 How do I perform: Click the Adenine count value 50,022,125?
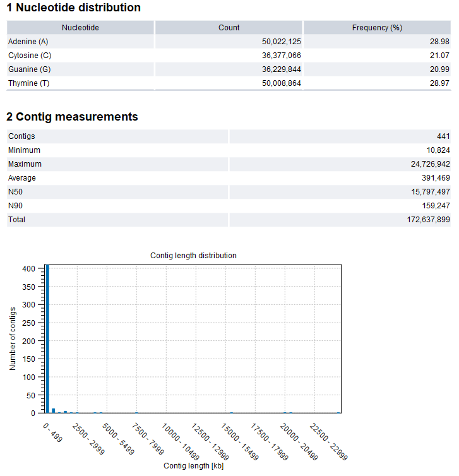click(x=273, y=42)
